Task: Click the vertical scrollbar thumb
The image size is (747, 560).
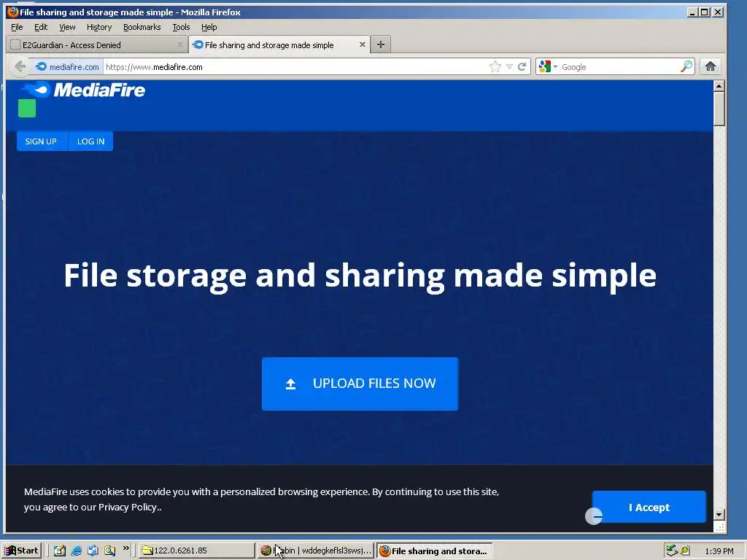Action: 719,109
